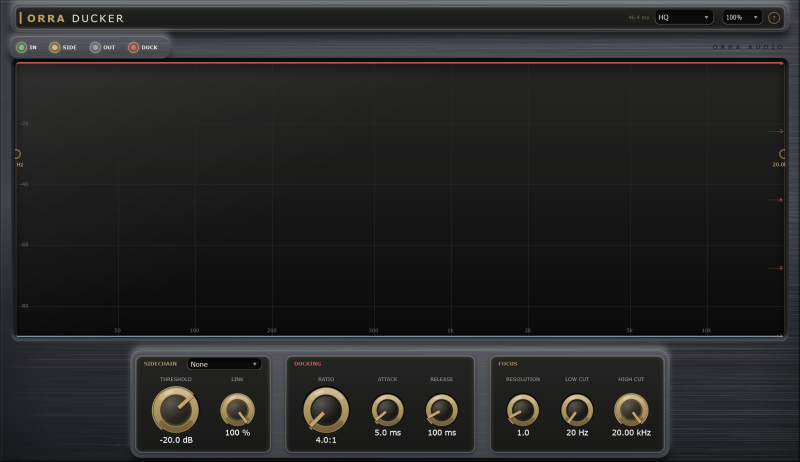This screenshot has width=800, height=462.
Task: Click the Link knob at 100 %
Action: click(237, 410)
